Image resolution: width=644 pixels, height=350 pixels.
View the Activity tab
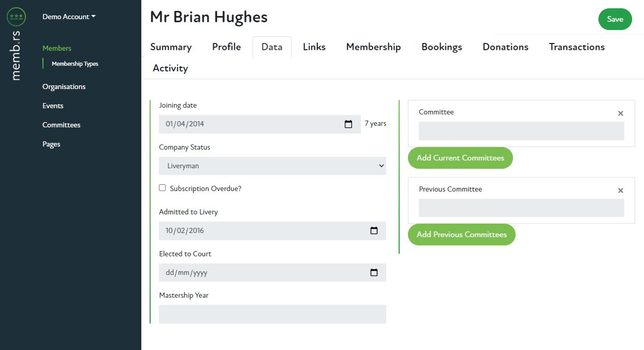(170, 68)
